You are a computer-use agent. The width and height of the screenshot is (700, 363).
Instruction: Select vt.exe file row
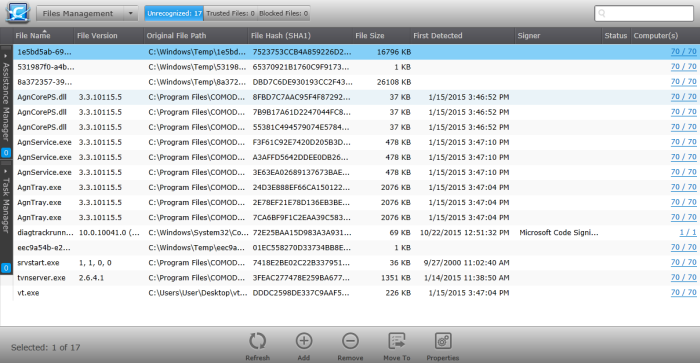tap(356, 293)
